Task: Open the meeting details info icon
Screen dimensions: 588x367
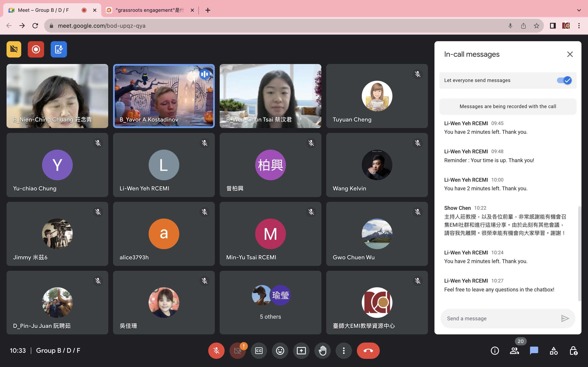Action: [495, 350]
